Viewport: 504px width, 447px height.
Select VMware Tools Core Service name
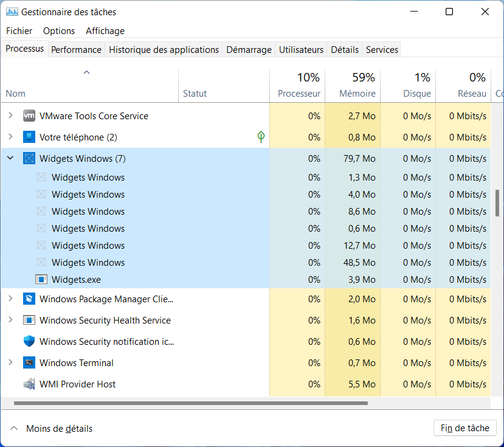94,116
